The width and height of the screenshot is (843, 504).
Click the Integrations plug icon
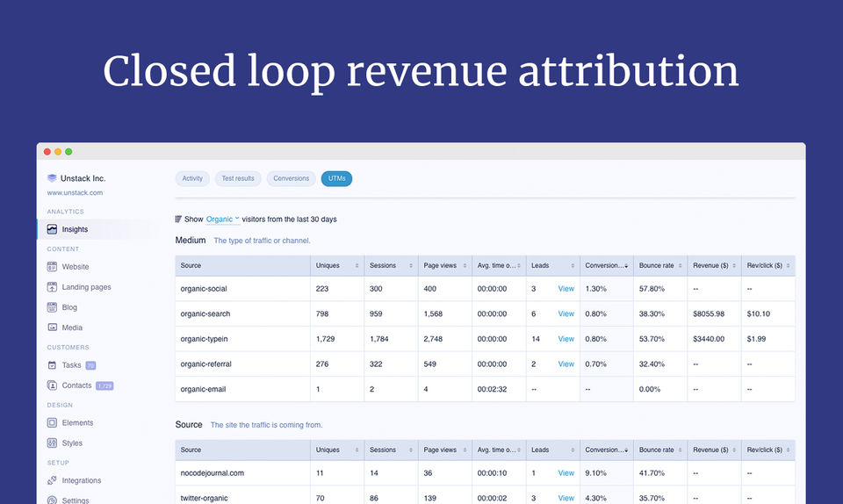tap(52, 480)
